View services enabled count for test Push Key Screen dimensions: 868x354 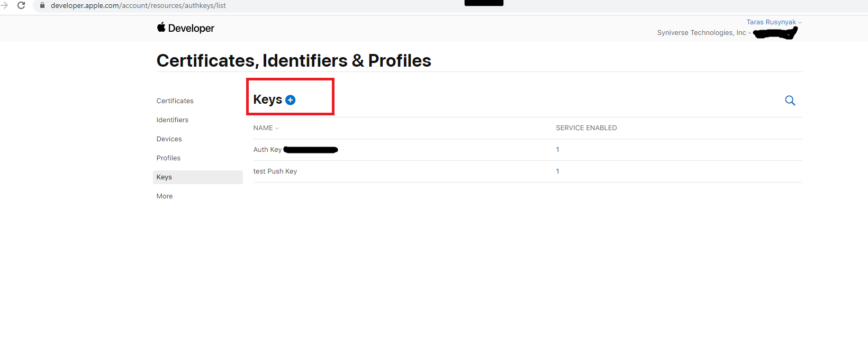pyautogui.click(x=557, y=171)
